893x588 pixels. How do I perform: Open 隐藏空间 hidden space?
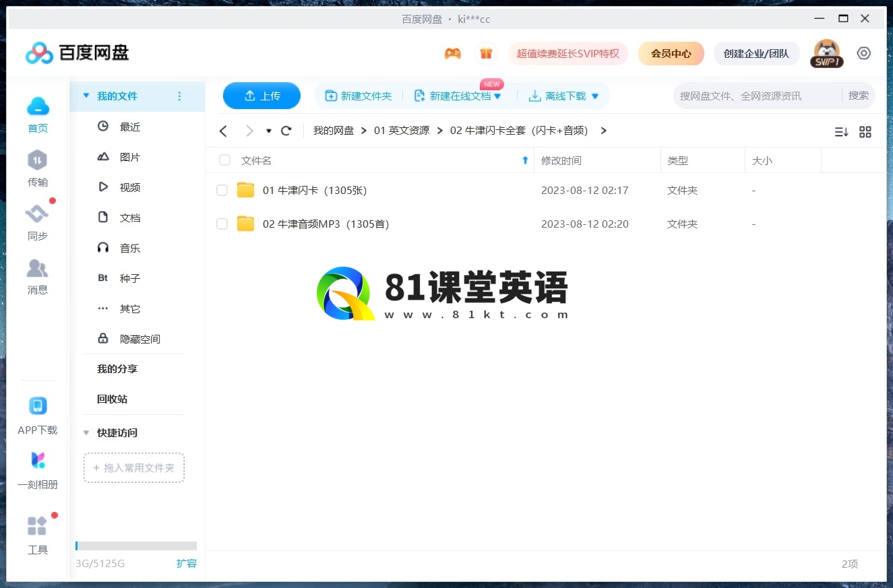click(x=140, y=339)
